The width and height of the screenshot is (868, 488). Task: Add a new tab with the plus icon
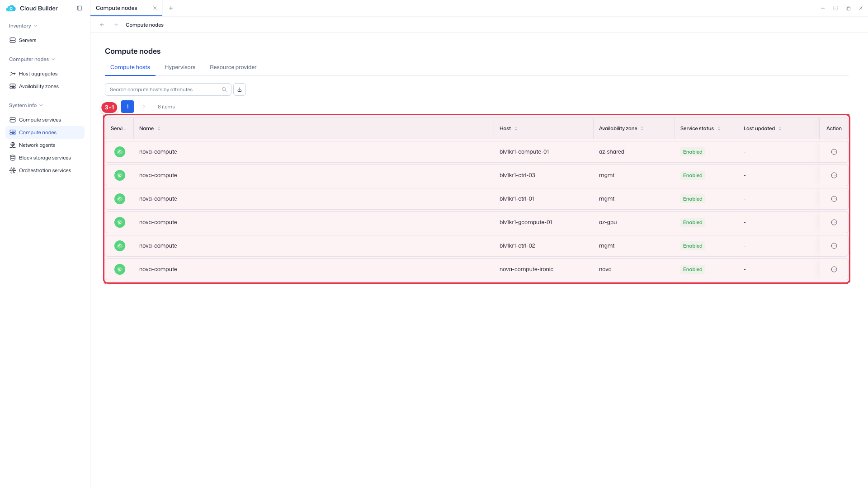tap(171, 8)
